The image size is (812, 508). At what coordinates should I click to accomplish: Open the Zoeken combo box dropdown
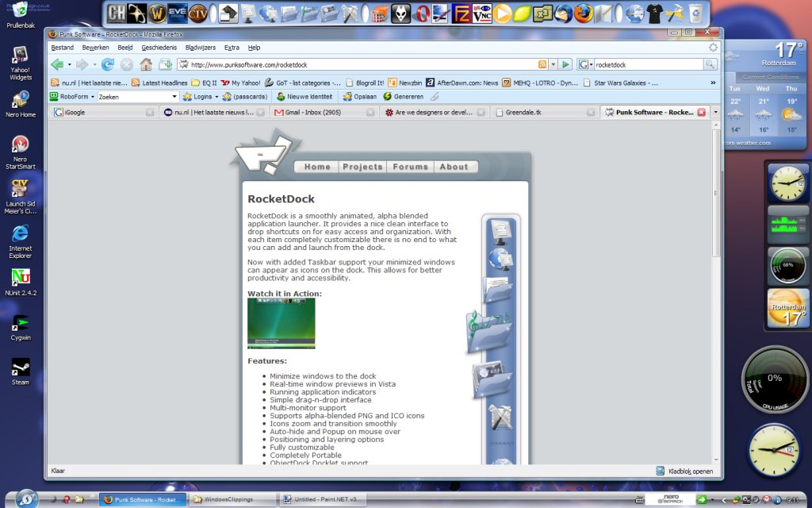click(174, 97)
